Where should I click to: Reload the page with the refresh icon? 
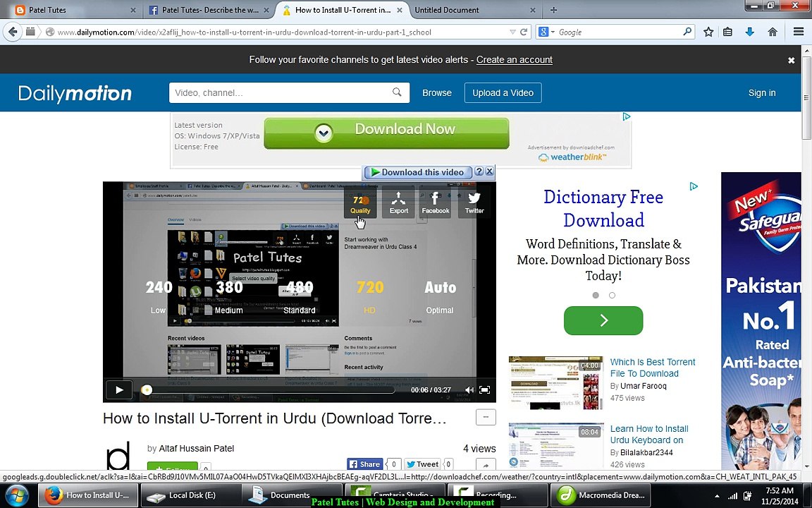pyautogui.click(x=524, y=32)
